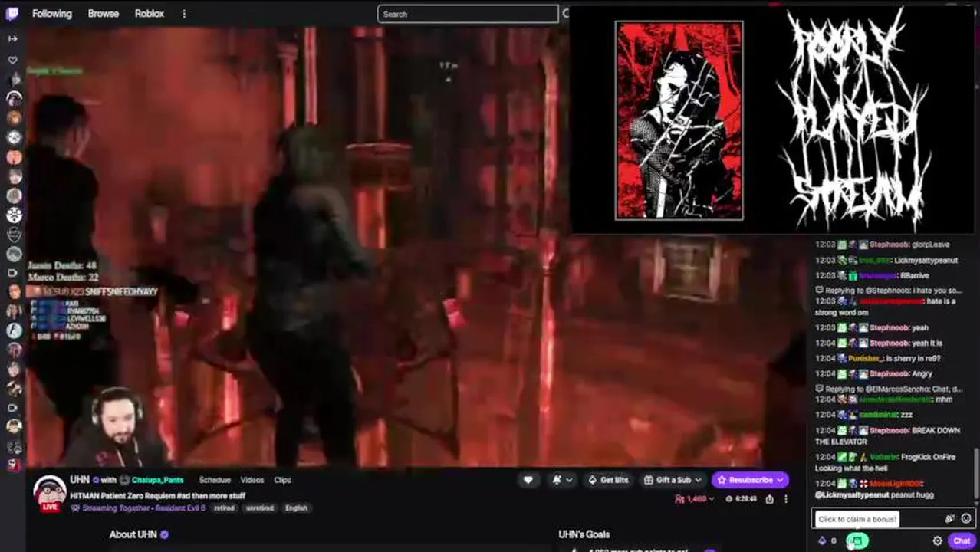Click the Twitch logo home icon
980x552 pixels.
(13, 14)
